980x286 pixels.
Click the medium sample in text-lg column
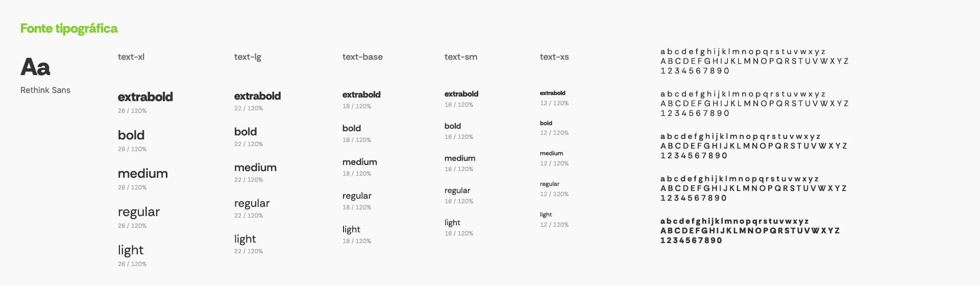[x=255, y=168]
